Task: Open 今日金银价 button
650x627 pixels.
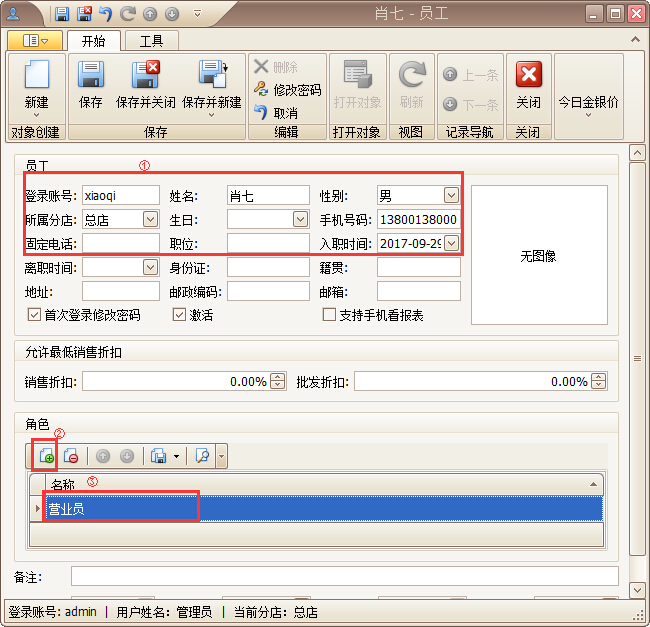Action: pos(588,103)
